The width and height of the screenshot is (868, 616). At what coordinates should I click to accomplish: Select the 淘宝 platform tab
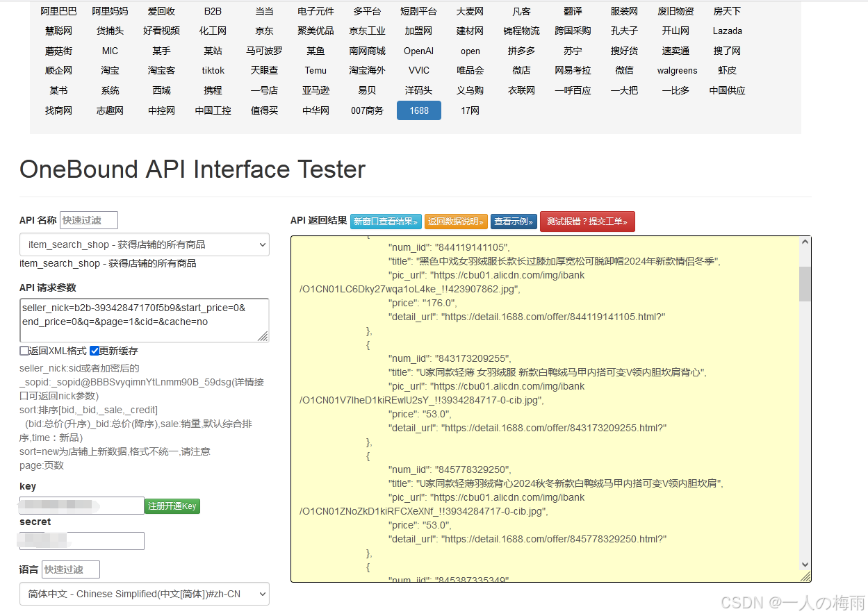tap(110, 70)
